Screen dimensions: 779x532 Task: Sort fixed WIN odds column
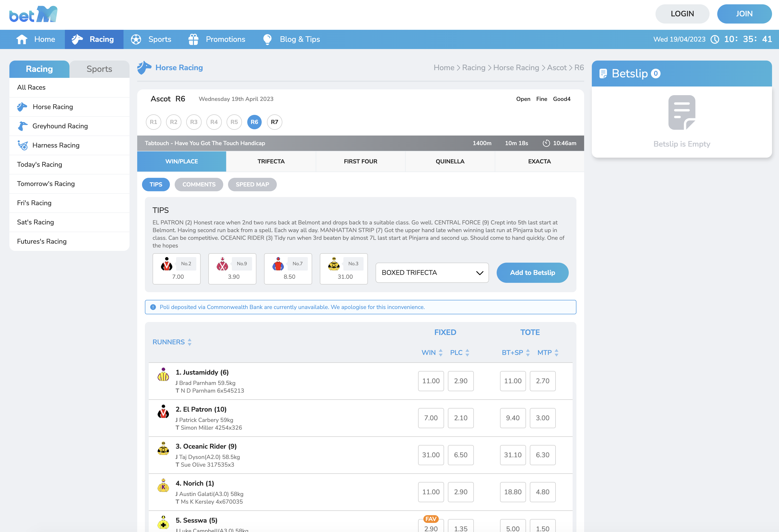point(440,352)
